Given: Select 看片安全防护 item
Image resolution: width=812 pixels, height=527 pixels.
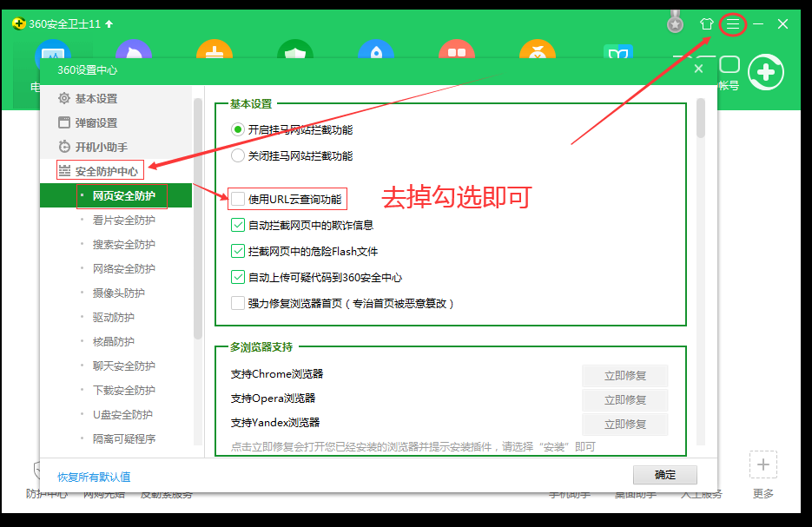Looking at the screenshot, I should (124, 220).
